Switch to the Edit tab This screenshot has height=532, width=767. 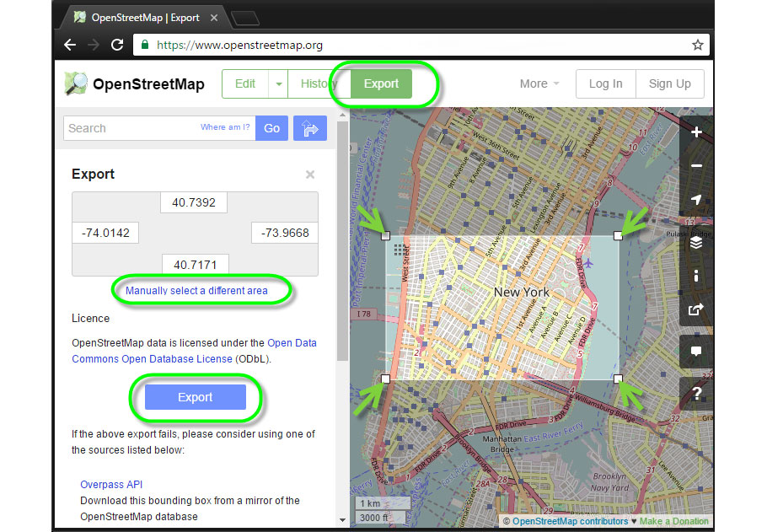tap(245, 83)
